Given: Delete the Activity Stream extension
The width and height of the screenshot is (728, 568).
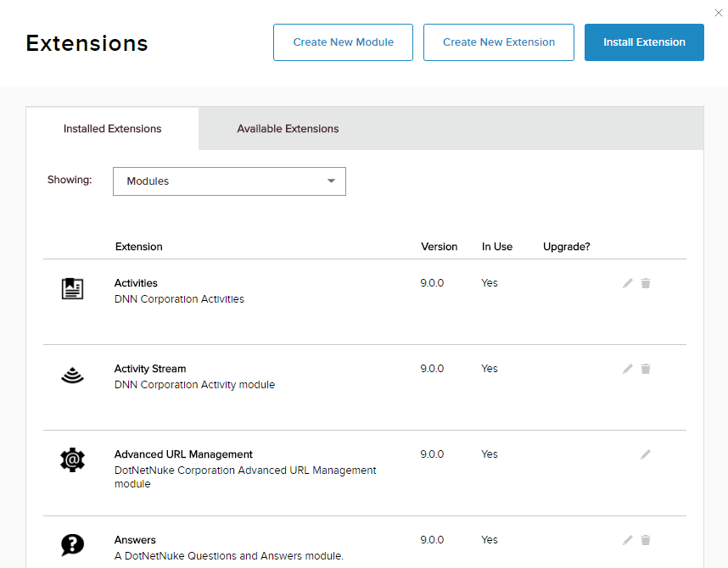Looking at the screenshot, I should point(646,369).
